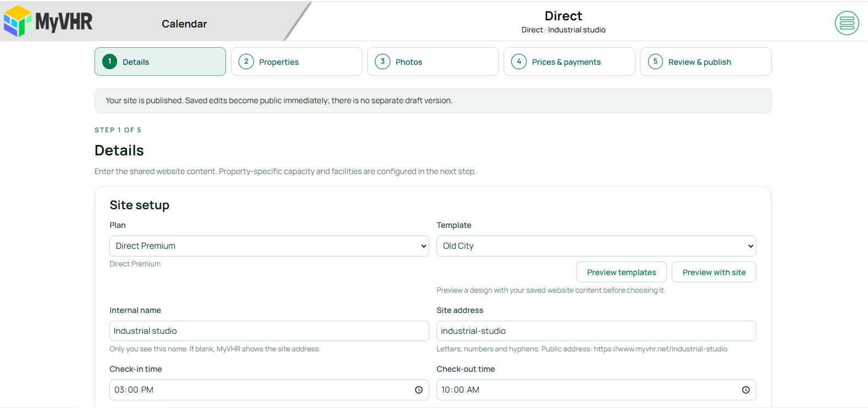
Task: Open the hamburger menu icon
Action: (x=847, y=23)
